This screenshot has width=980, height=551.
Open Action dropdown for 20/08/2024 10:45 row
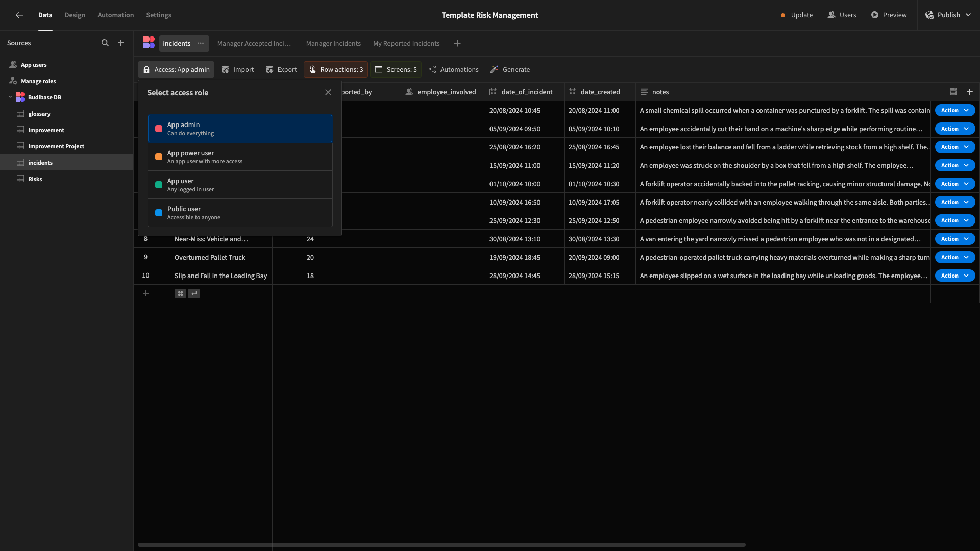coord(955,111)
